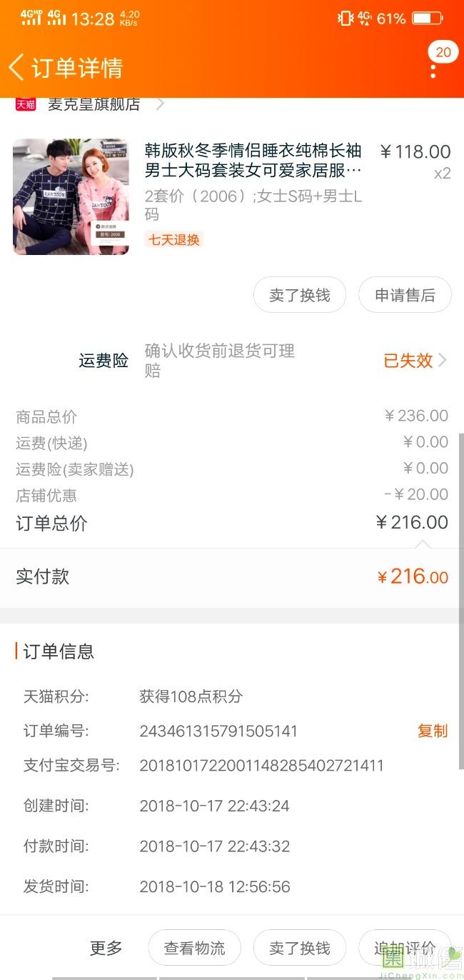
Task: Tap the vibration mode status icon
Action: (346, 19)
